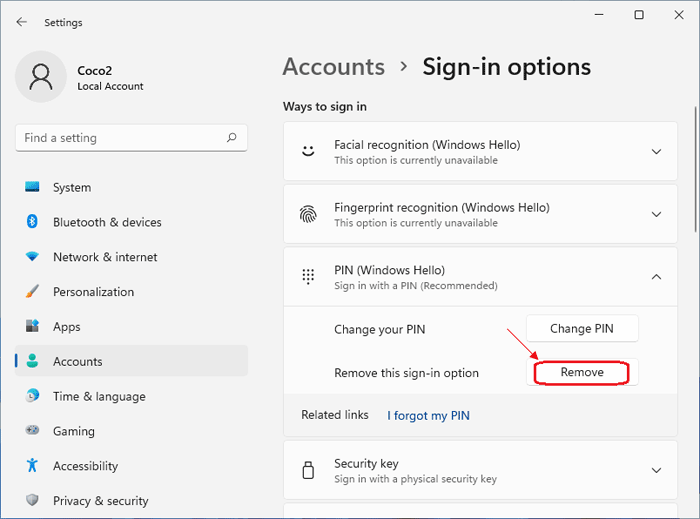This screenshot has height=519, width=700.
Task: Click the fingerprint icon
Action: (308, 214)
